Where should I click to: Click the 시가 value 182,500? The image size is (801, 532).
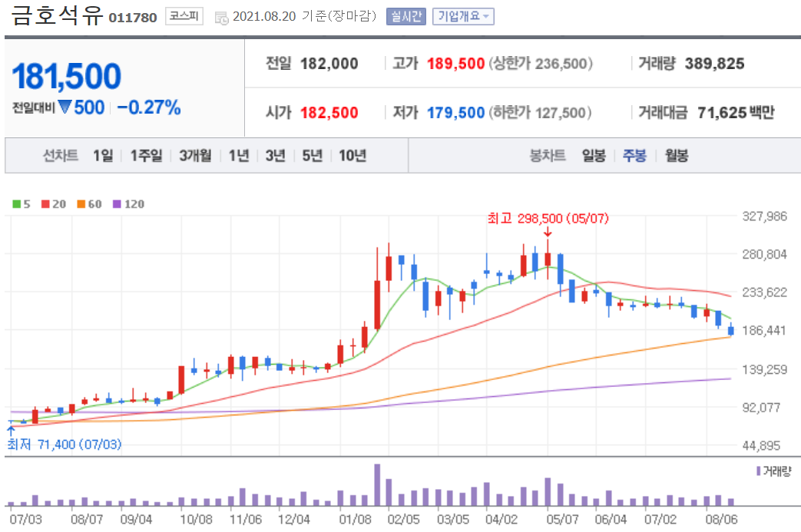329,112
